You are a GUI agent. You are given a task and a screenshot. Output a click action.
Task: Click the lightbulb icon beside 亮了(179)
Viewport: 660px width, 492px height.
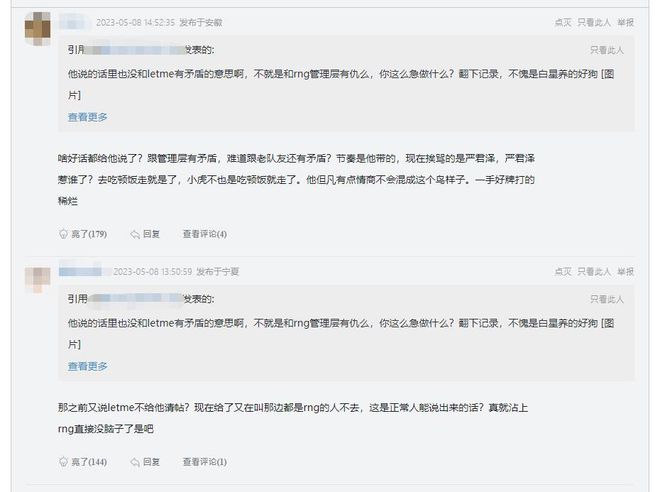click(x=63, y=234)
